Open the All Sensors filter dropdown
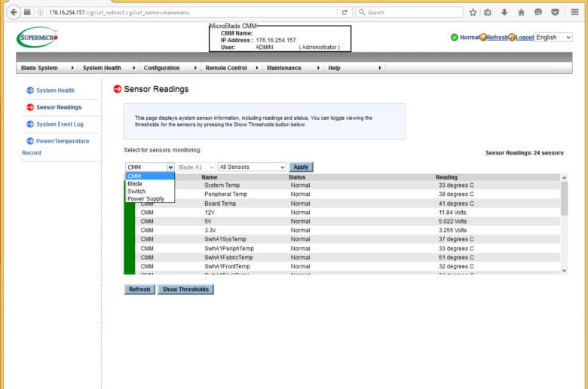The image size is (588, 389). (x=252, y=167)
